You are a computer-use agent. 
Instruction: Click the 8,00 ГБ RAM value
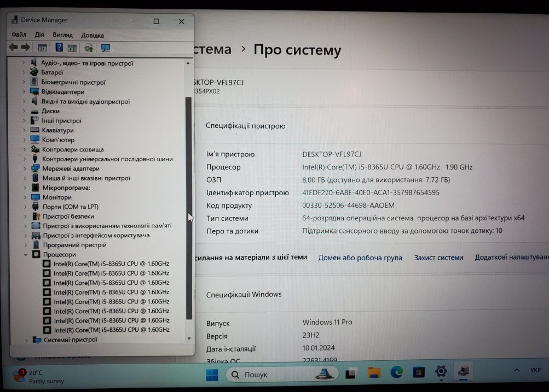376,180
